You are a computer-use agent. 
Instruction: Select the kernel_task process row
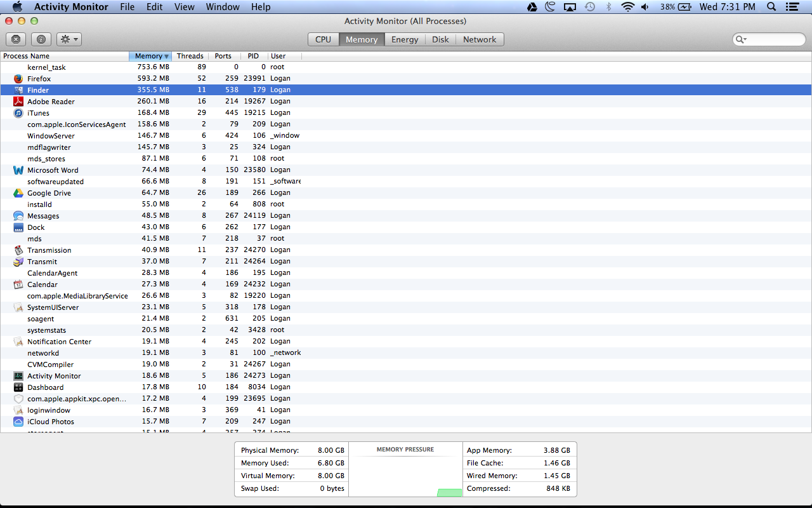point(406,67)
